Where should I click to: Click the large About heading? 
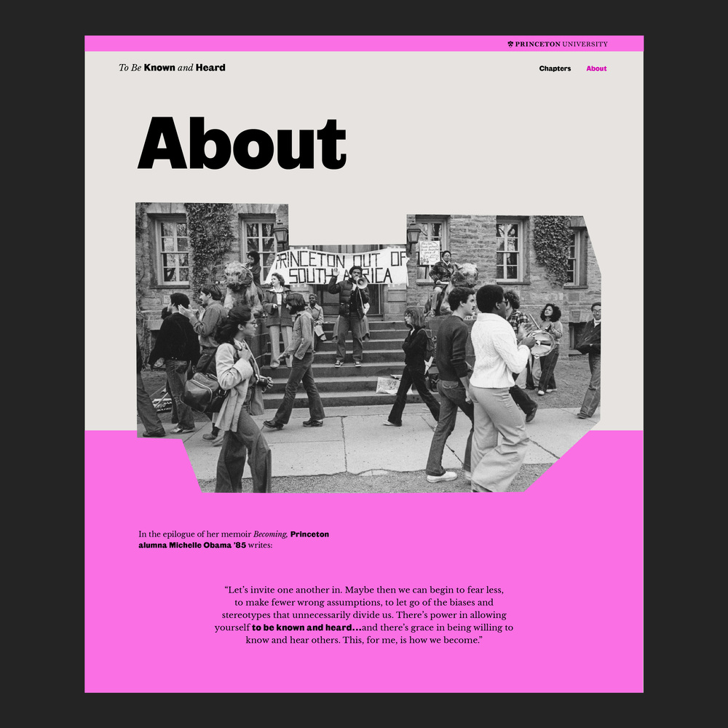[242, 143]
